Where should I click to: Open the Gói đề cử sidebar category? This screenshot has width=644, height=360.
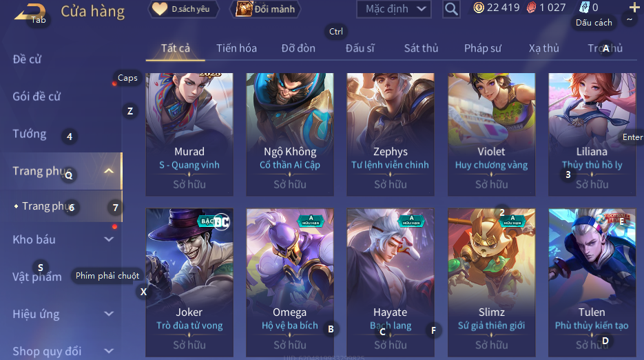coord(37,97)
